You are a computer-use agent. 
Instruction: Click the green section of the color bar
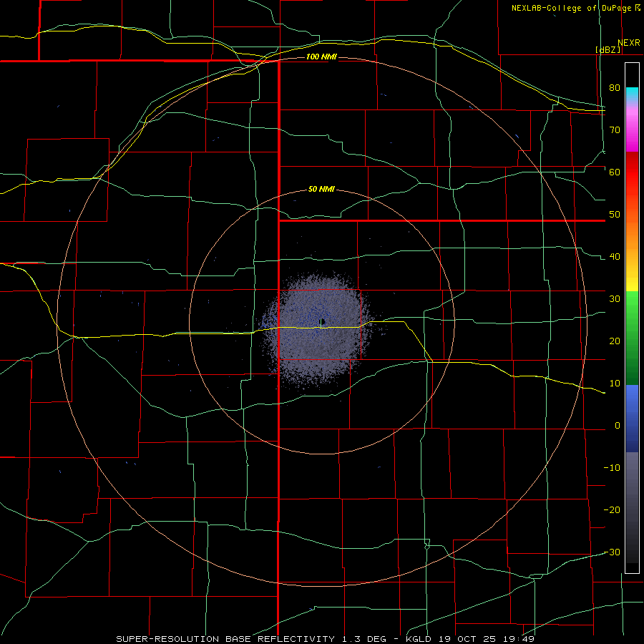pos(632,338)
